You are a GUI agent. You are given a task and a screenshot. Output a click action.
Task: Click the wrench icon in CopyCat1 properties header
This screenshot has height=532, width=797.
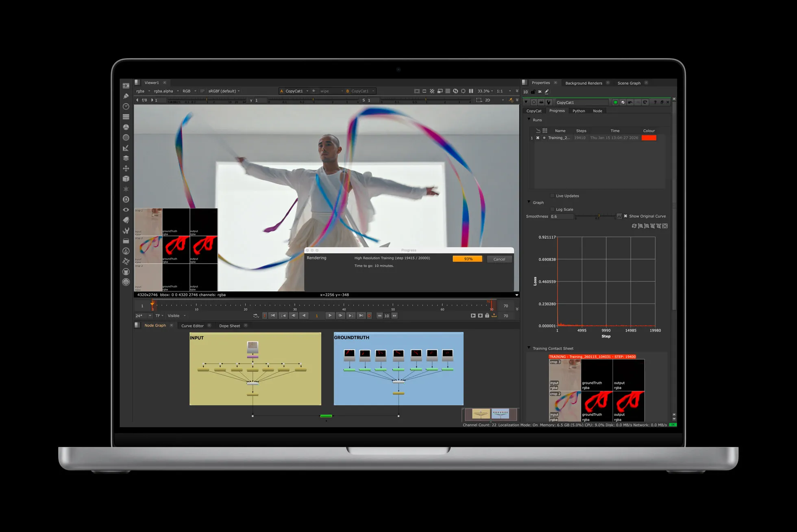click(x=549, y=102)
